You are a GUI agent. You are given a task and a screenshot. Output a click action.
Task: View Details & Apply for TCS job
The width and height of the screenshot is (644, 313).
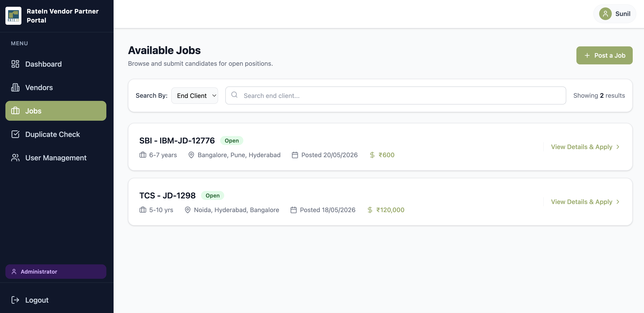point(585,202)
